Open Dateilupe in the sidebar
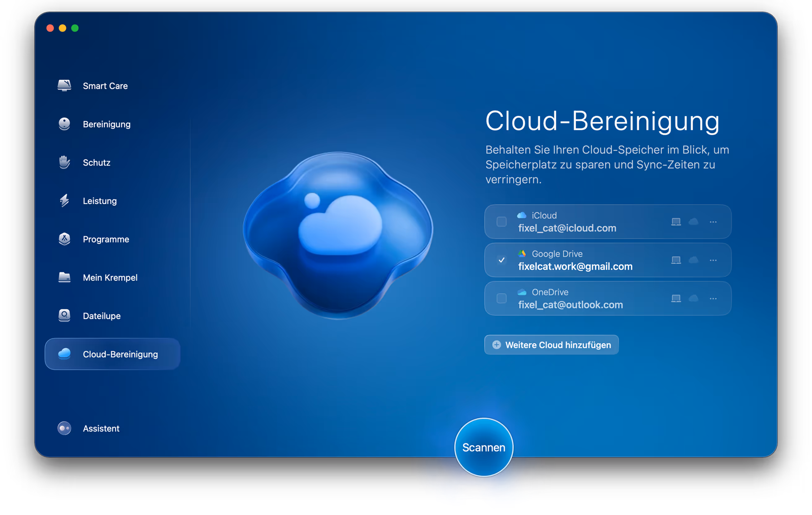 102,316
